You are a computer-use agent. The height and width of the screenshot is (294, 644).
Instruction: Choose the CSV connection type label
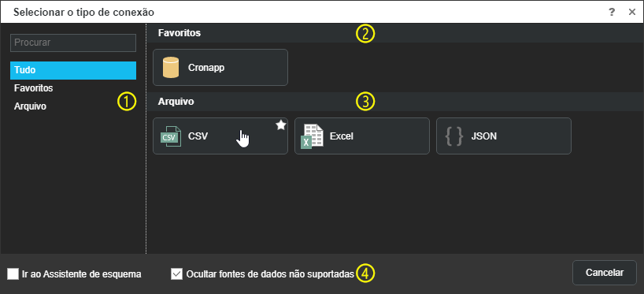(198, 136)
